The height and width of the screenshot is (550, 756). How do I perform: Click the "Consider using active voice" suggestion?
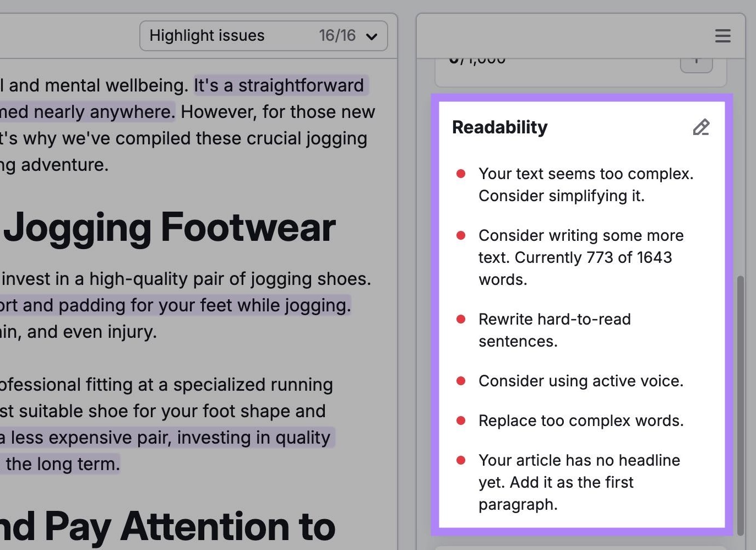coord(581,381)
